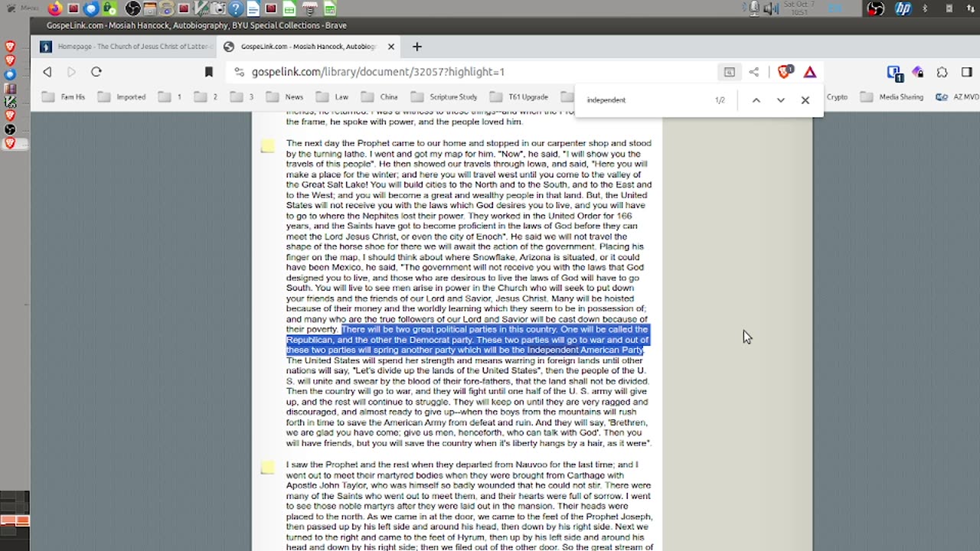Open the share icon in address bar
This screenshot has width=980, height=551.
coord(754,72)
